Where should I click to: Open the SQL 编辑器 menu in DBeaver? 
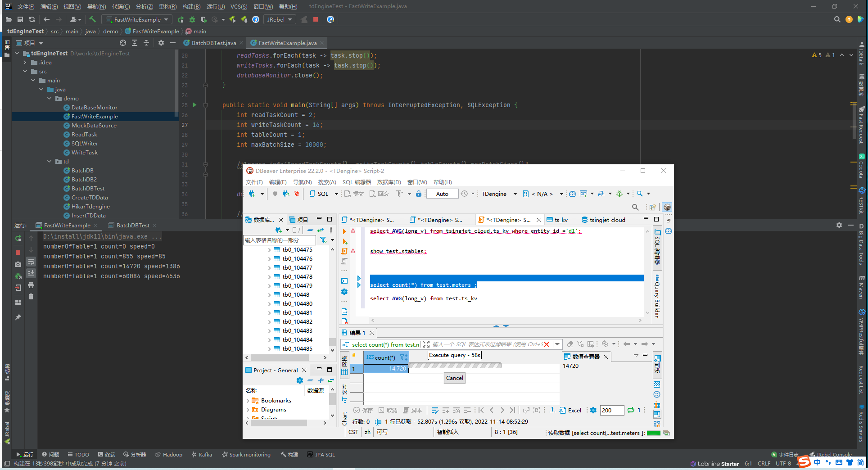click(355, 182)
